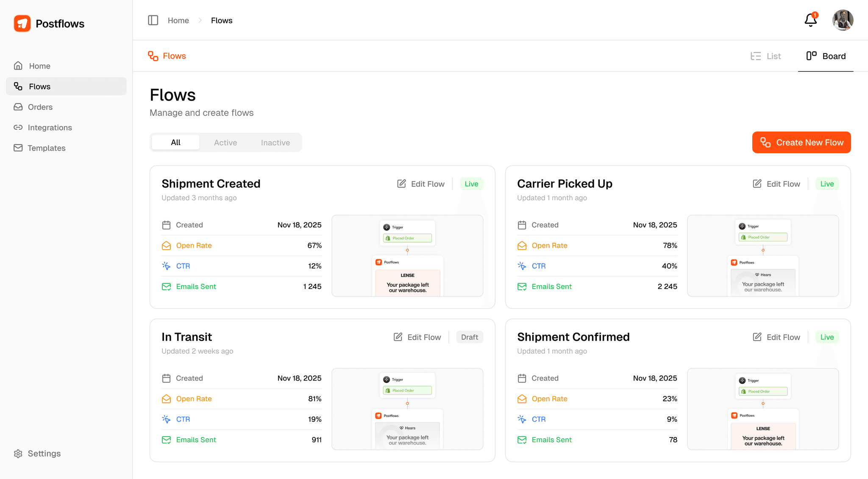
Task: Click the Orders inbox icon in sidebar
Action: tap(18, 107)
